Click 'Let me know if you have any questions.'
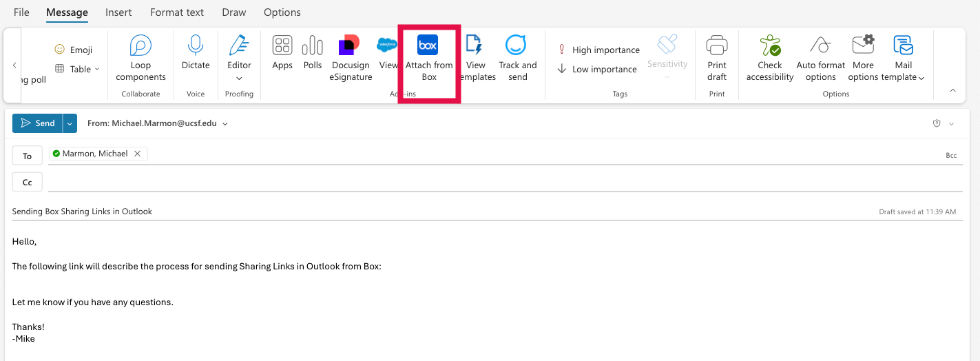This screenshot has width=980, height=361. (x=93, y=302)
